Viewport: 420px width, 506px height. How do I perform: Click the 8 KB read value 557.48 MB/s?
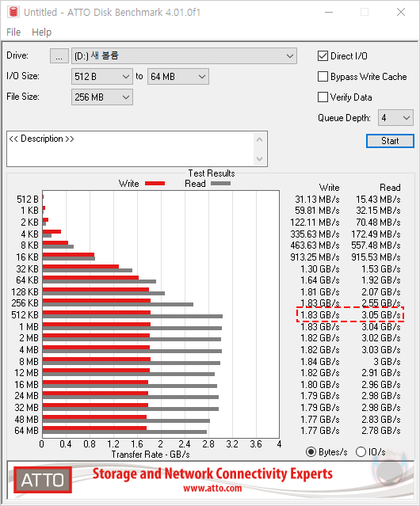[376, 245]
